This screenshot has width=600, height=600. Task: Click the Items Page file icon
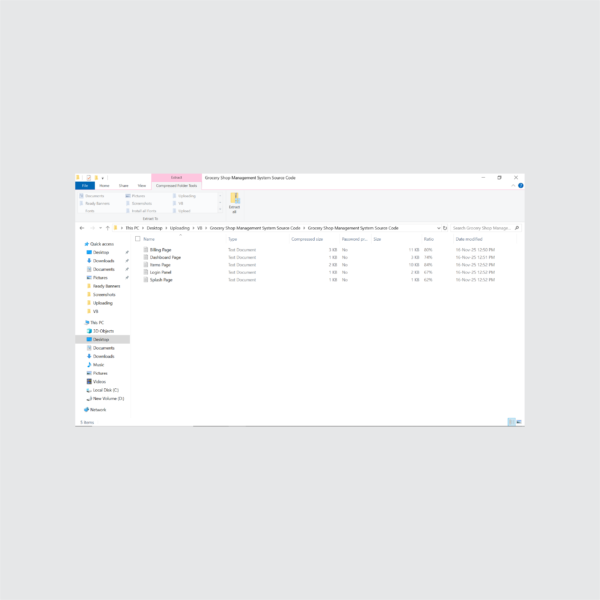click(x=146, y=264)
